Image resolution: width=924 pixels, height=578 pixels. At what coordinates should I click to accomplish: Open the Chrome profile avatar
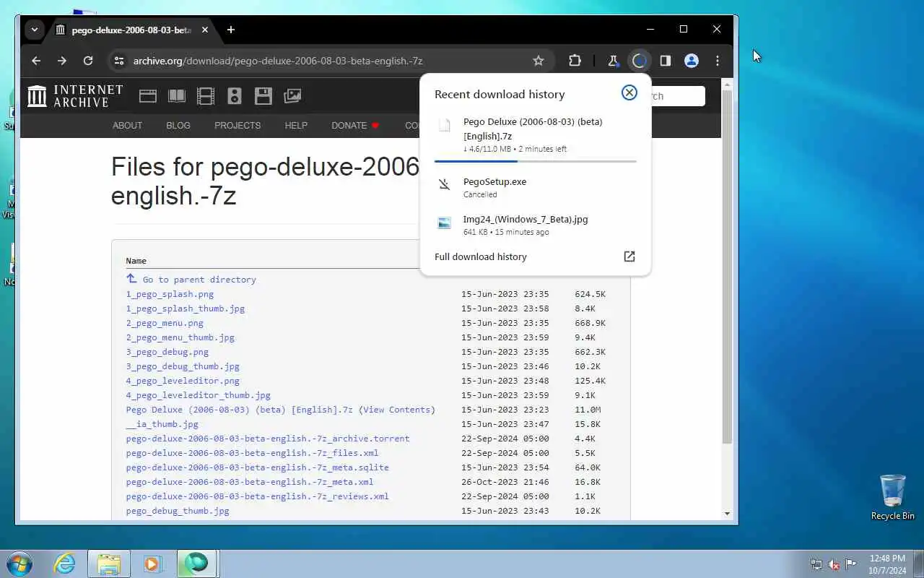click(692, 61)
